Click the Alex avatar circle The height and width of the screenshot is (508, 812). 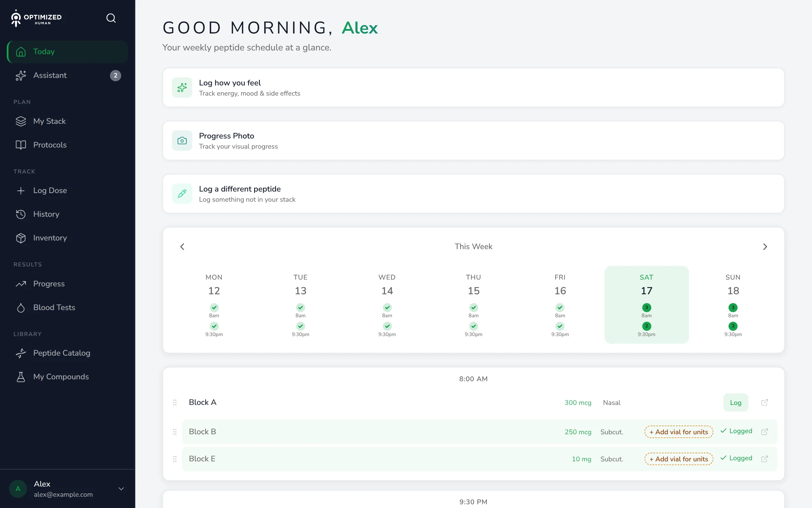tap(18, 489)
